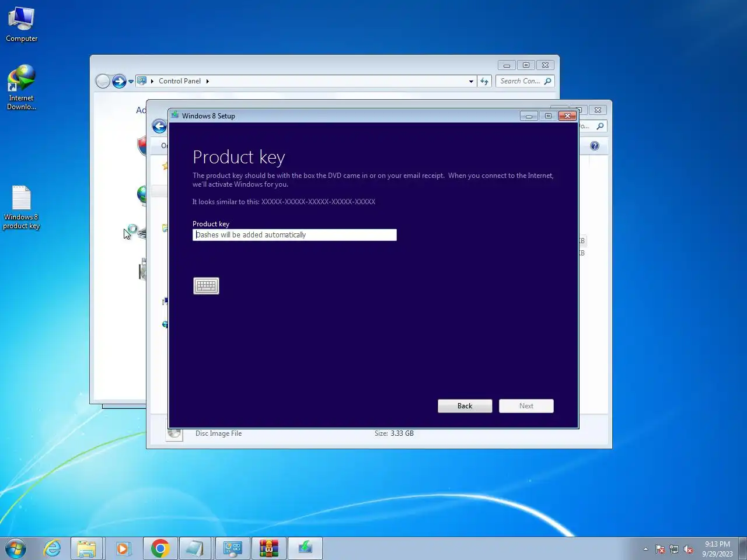Open Windows Explorer from the taskbar
Viewport: 747px width, 560px height.
(86, 548)
